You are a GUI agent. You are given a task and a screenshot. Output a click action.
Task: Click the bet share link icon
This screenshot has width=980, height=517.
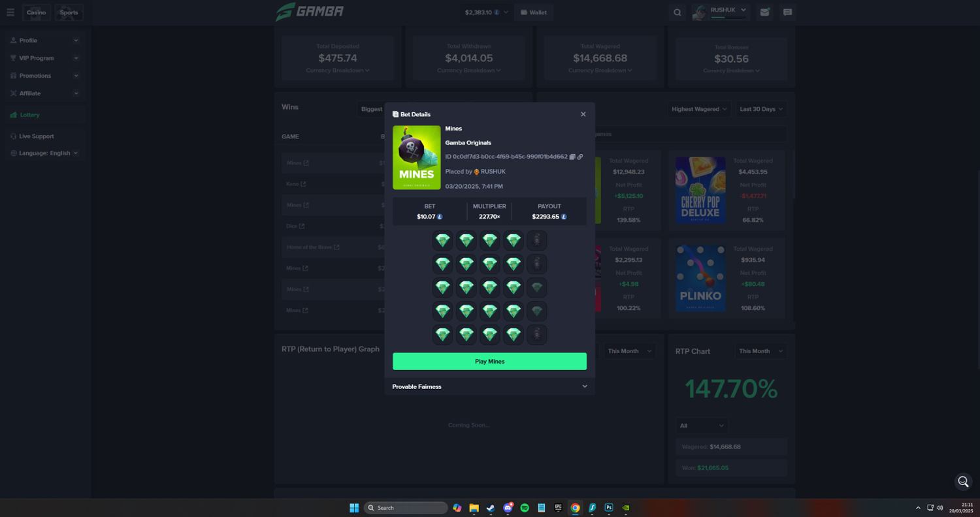pyautogui.click(x=580, y=157)
